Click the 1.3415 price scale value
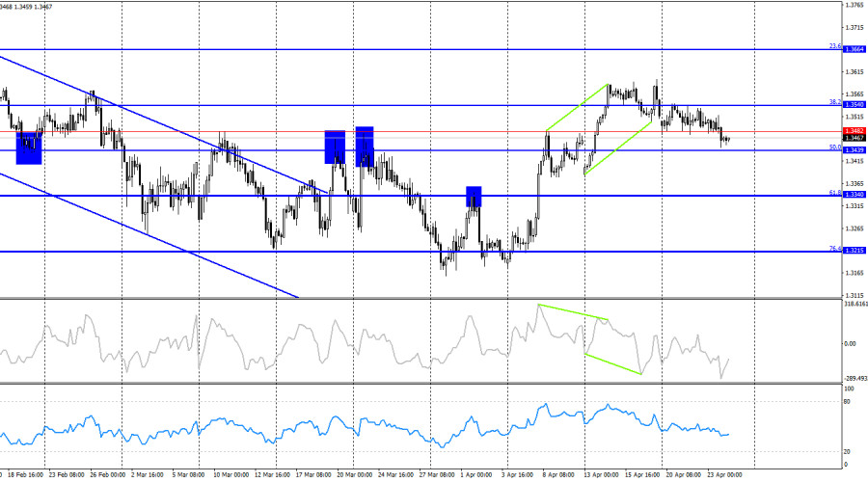The height and width of the screenshot is (482, 868). pos(854,161)
